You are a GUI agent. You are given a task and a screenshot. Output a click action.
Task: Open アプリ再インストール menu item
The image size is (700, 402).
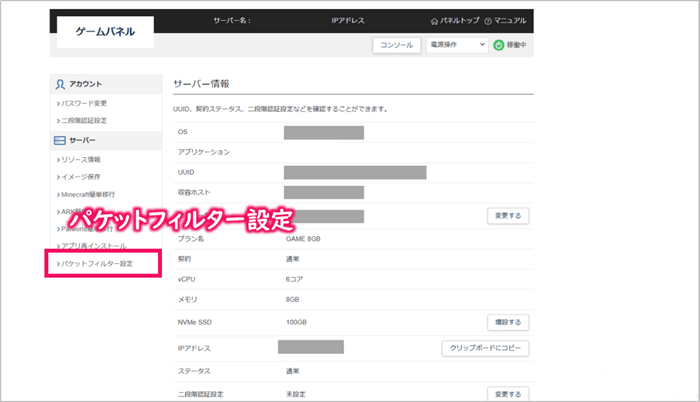coord(93,246)
